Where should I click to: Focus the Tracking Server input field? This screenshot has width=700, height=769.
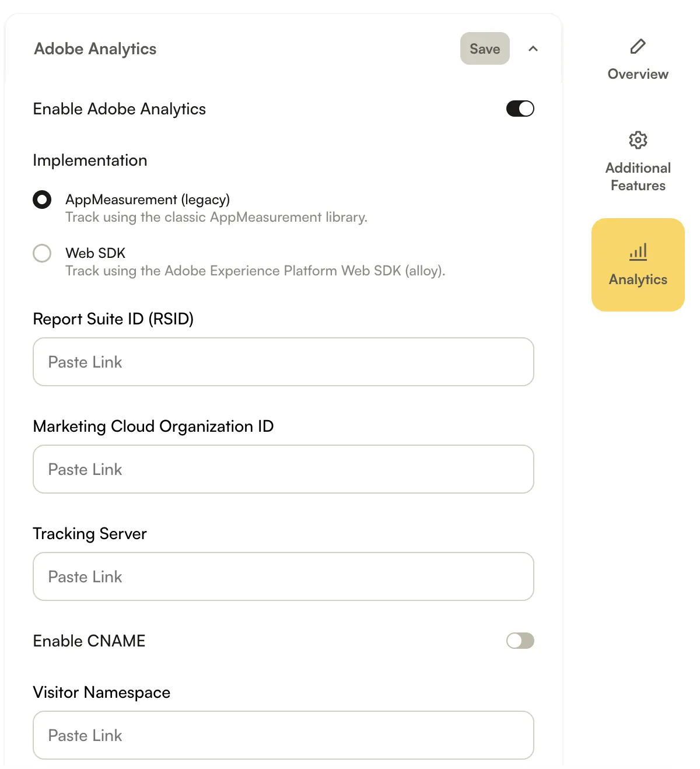pos(283,576)
